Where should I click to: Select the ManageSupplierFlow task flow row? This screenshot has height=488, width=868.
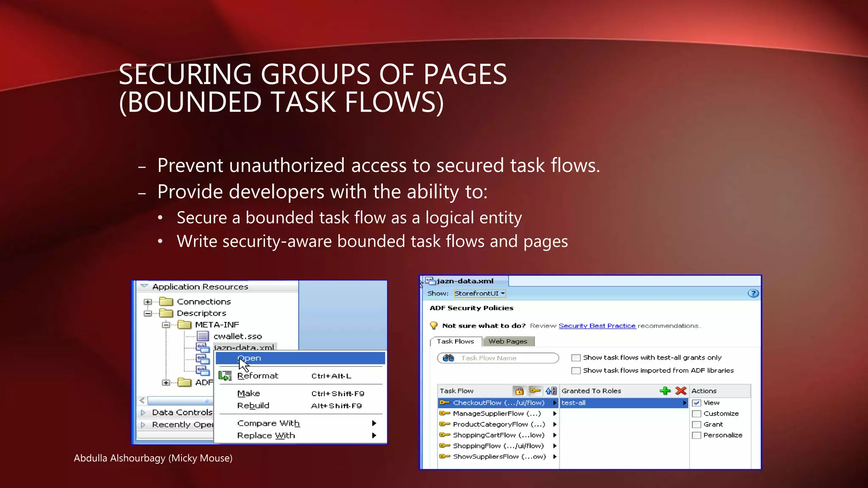click(498, 413)
